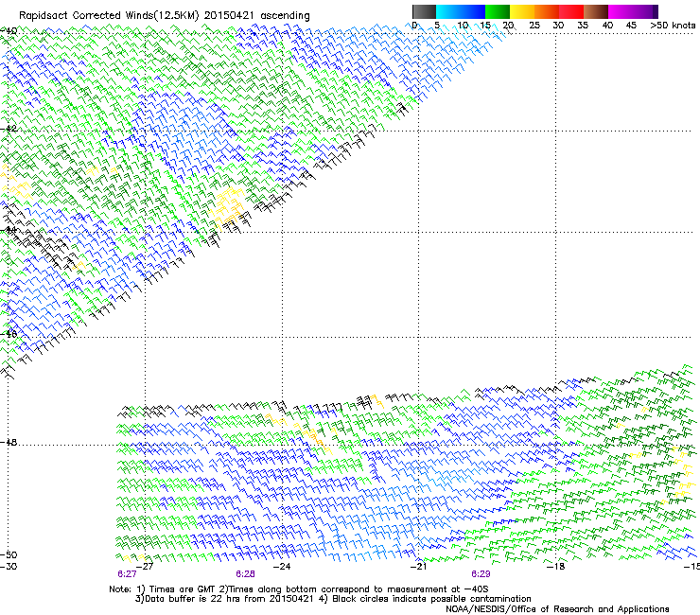Click the date '20150421 ascending' in title

click(257, 16)
